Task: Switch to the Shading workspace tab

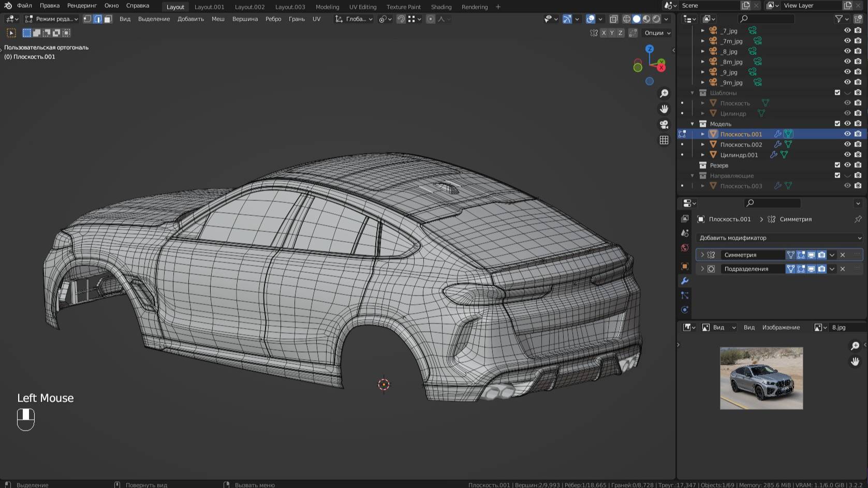Action: [442, 7]
